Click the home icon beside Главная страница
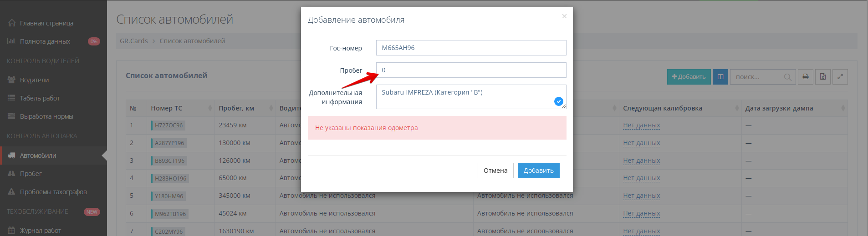Image resolution: width=868 pixels, height=236 pixels. coord(12,23)
